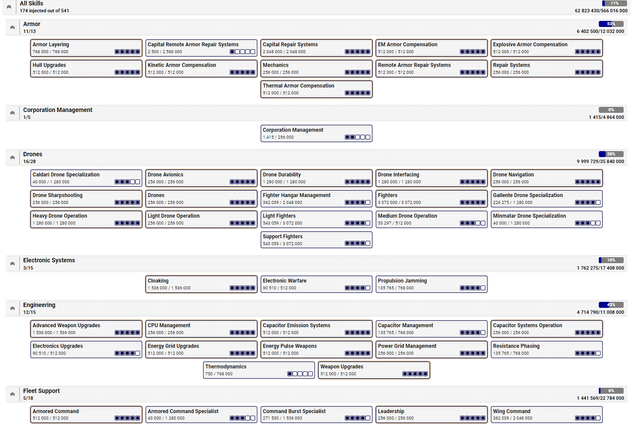This screenshot has width=640, height=428.
Task: Select the Drone Interfacing skill
Action: pos(431,178)
